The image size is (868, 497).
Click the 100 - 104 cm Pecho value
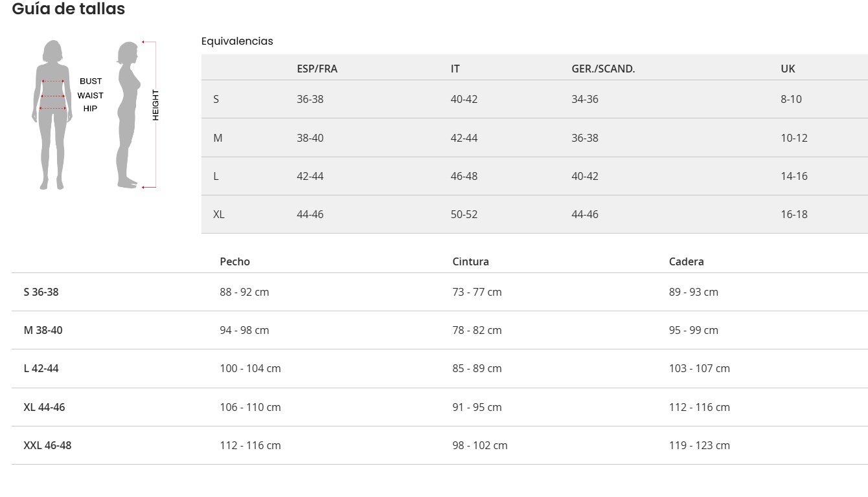point(250,368)
